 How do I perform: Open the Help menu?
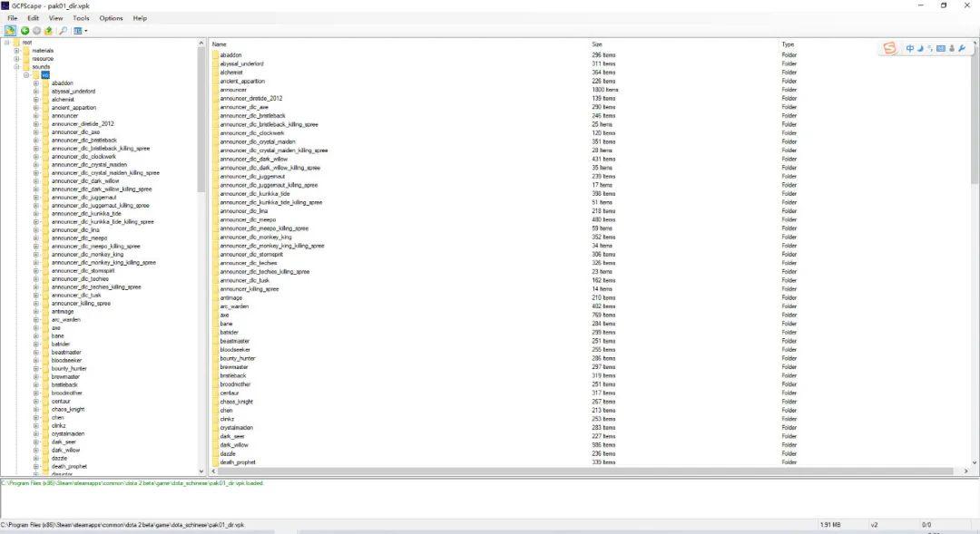pos(140,18)
